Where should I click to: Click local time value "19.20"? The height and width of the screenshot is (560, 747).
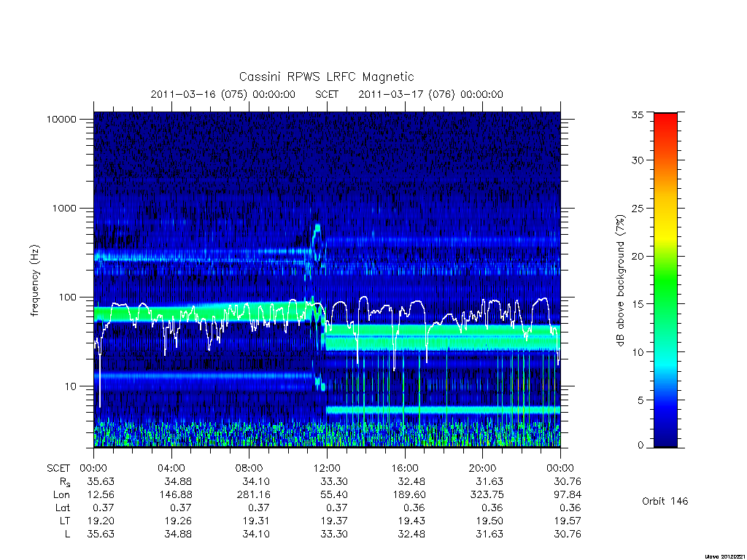click(101, 521)
